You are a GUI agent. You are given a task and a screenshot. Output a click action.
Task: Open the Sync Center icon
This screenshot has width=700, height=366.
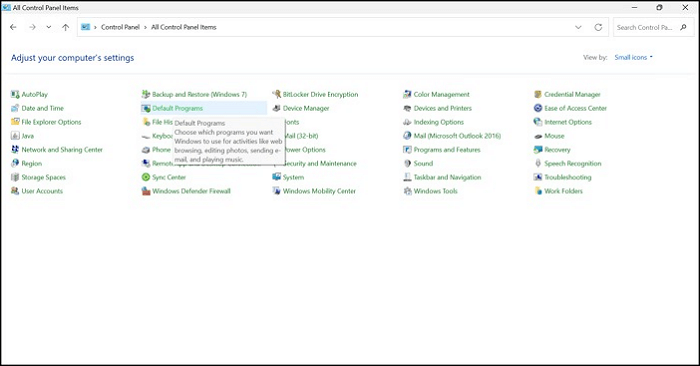click(146, 177)
